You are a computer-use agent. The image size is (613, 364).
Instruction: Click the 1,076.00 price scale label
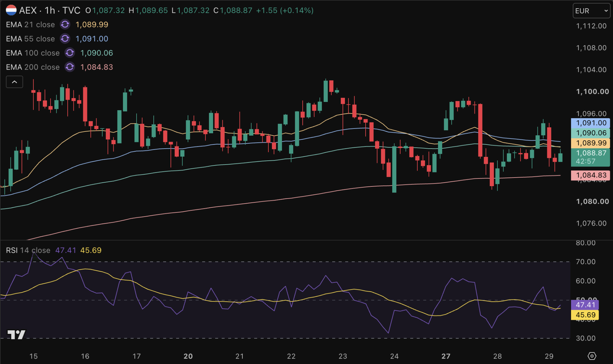[591, 224]
